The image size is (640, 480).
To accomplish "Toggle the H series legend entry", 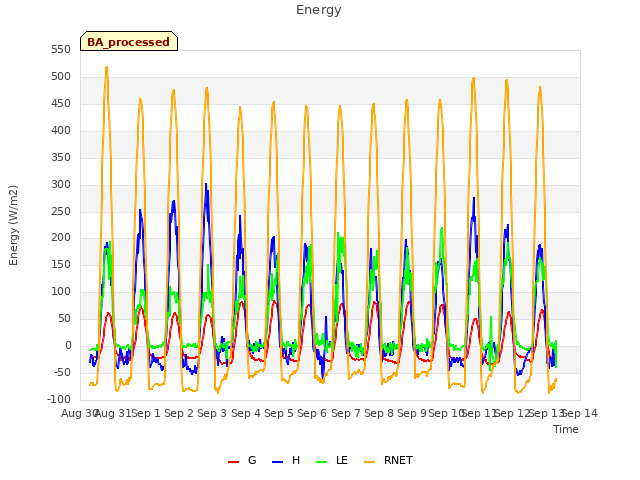I will click(286, 460).
